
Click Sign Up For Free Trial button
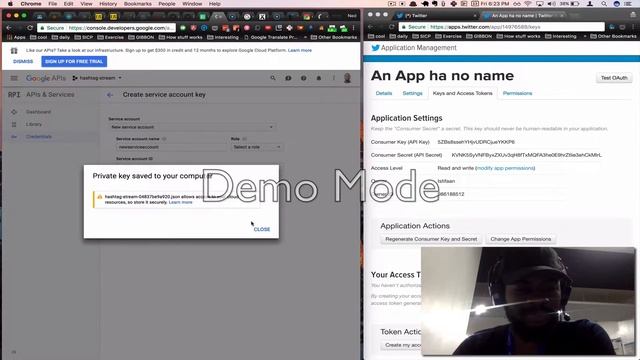(74, 62)
